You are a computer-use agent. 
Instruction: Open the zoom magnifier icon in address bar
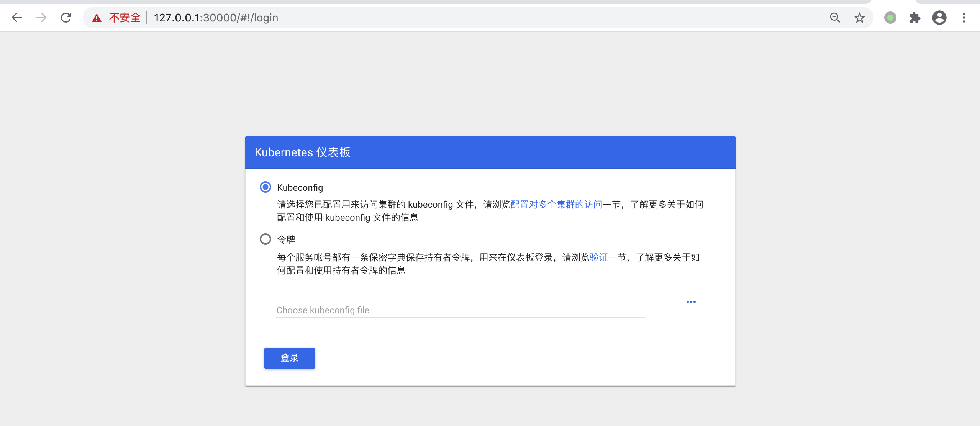(835, 18)
